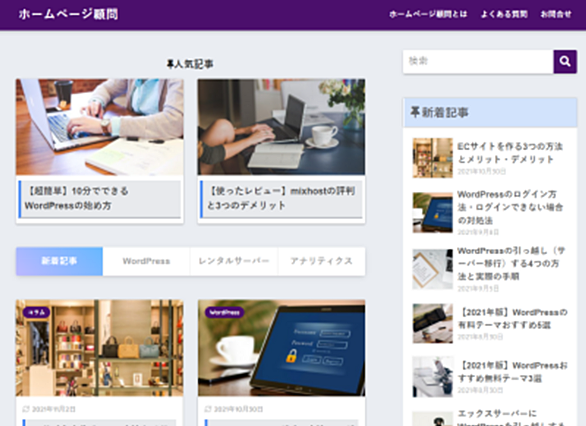Open sidebar article WordPressのログイン方法

(510, 207)
